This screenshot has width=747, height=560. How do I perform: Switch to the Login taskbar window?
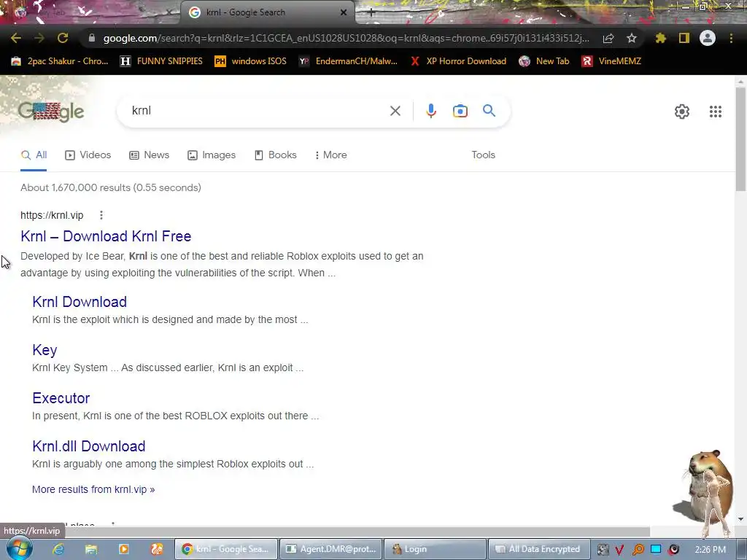435,549
